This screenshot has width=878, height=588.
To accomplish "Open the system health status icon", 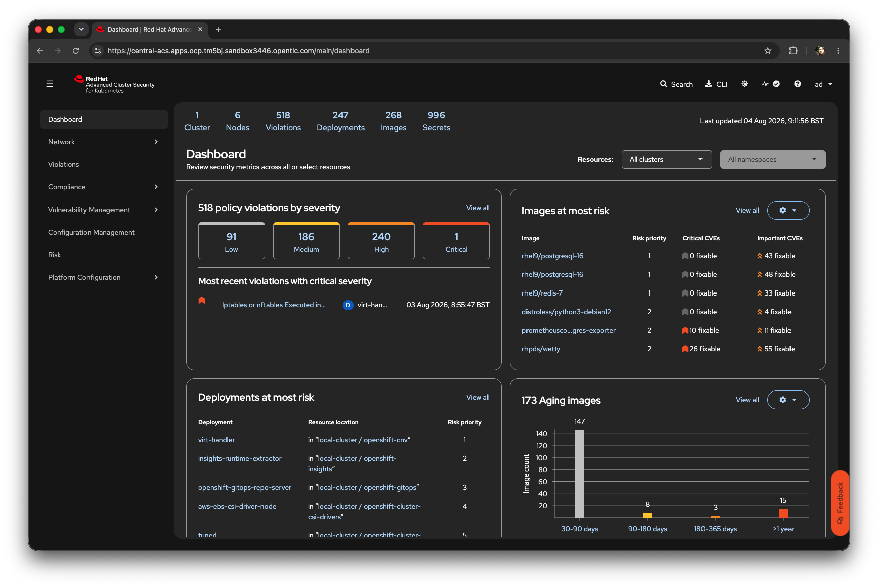I will coord(770,84).
